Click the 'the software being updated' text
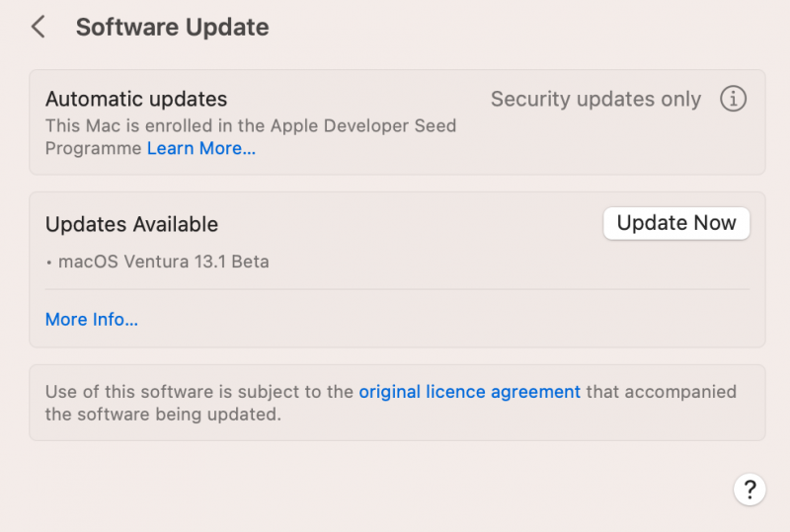The image size is (790, 532). (x=163, y=415)
